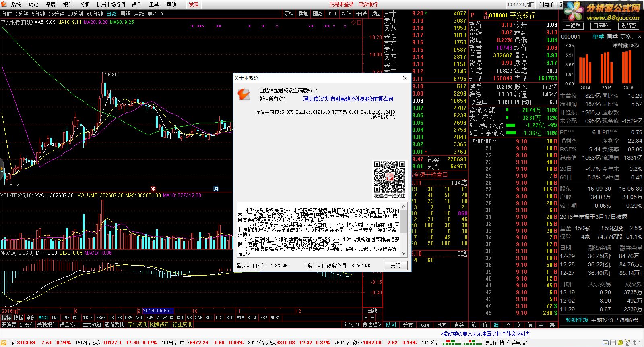Viewport: 644px width, 347px height.
Task: Click the scroll-down arrow in license box
Action: pos(404,254)
